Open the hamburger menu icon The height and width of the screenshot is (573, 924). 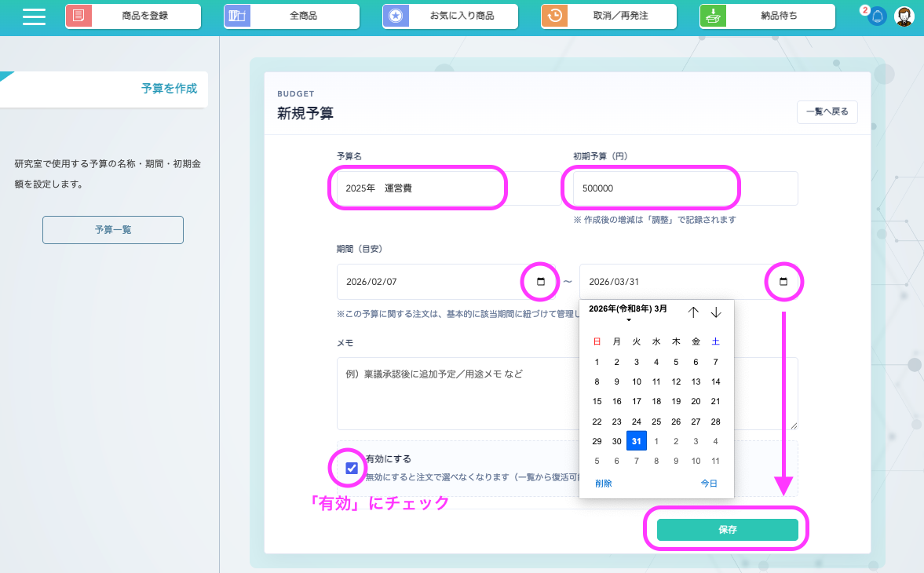[34, 16]
